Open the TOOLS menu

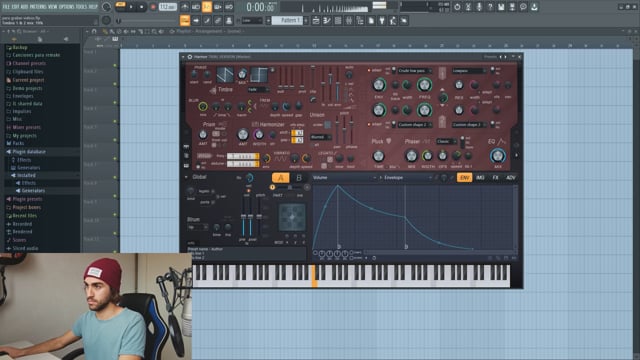pyautogui.click(x=82, y=7)
